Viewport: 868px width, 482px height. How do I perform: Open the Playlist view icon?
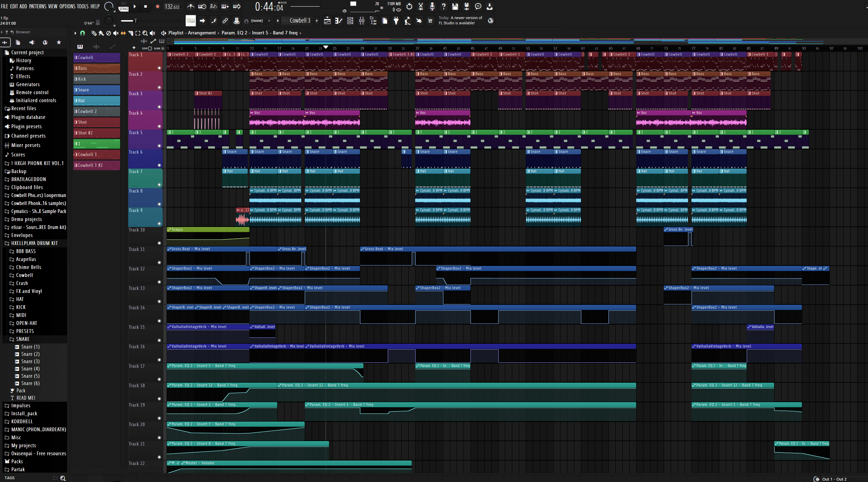pyautogui.click(x=327, y=21)
